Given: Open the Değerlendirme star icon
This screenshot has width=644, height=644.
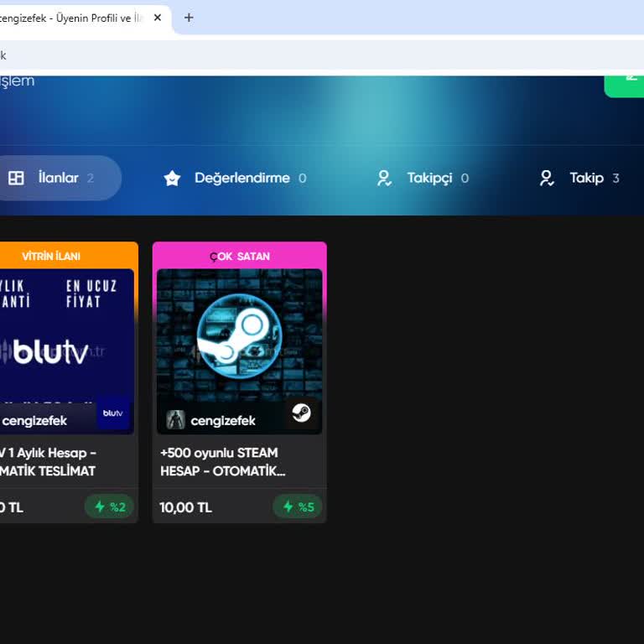Looking at the screenshot, I should (x=172, y=178).
